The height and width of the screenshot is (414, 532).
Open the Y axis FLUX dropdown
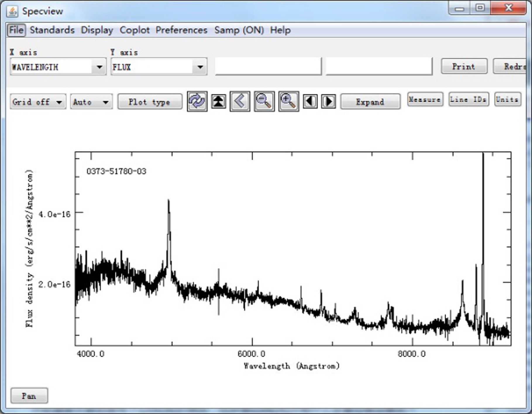[x=200, y=67]
